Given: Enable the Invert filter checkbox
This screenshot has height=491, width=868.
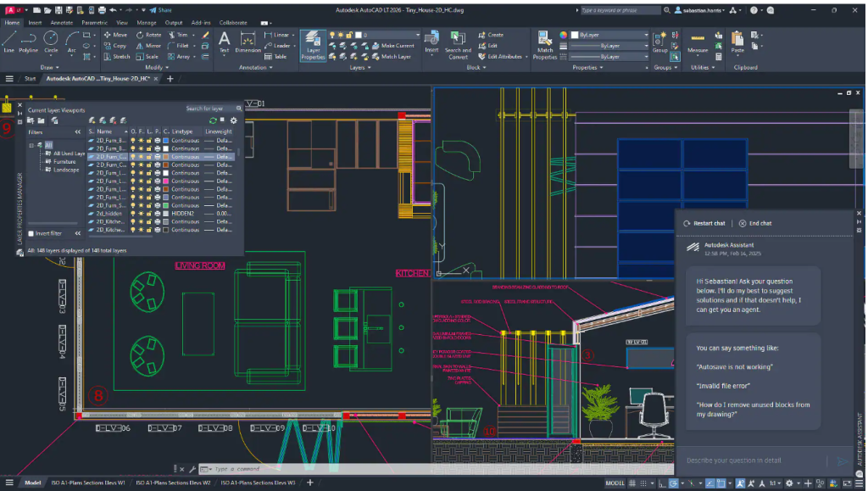Looking at the screenshot, I should (x=32, y=233).
